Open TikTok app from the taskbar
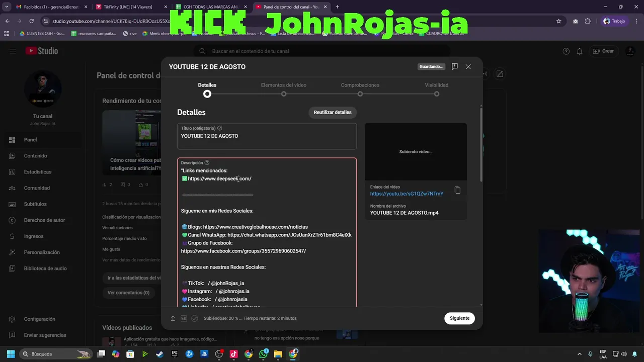This screenshot has height=362, width=644. tap(233, 354)
